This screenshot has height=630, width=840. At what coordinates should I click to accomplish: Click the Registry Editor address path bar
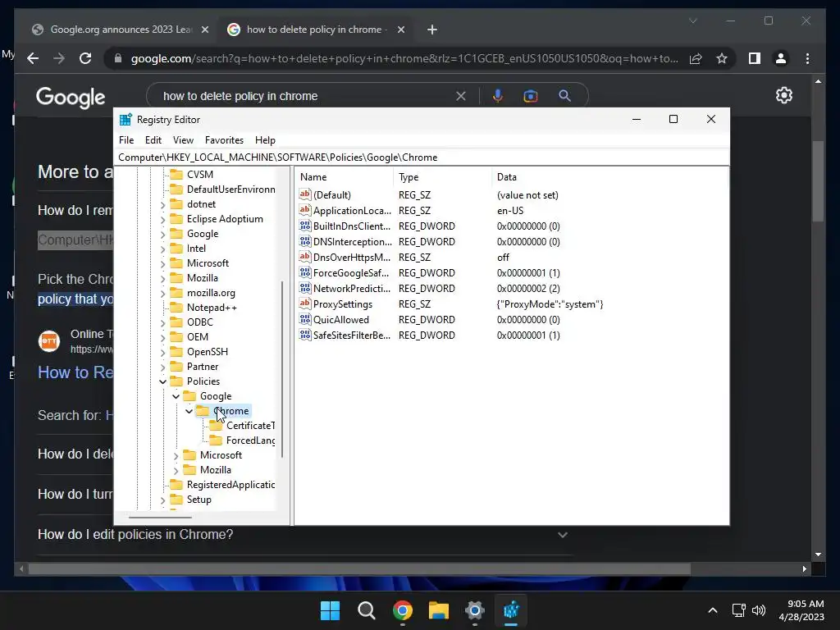(x=422, y=157)
